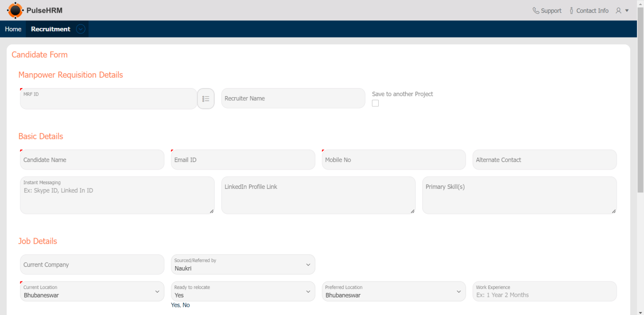Open the Current Location dropdown
The width and height of the screenshot is (644, 315).
click(92, 292)
